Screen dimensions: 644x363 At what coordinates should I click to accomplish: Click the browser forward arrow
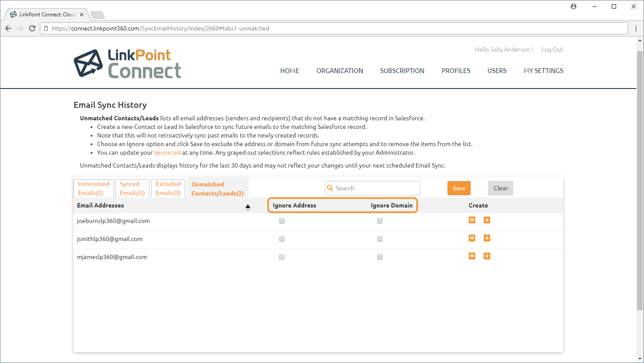point(20,28)
